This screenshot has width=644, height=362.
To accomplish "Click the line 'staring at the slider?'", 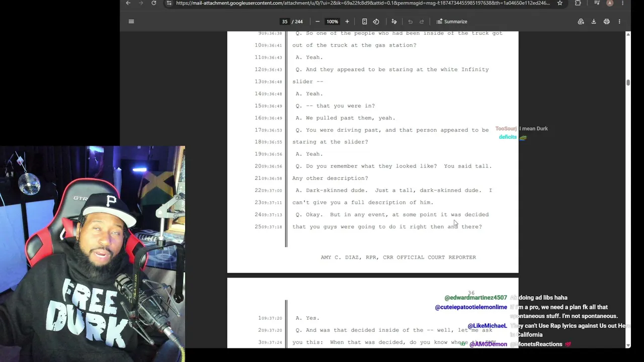I will point(330,142).
